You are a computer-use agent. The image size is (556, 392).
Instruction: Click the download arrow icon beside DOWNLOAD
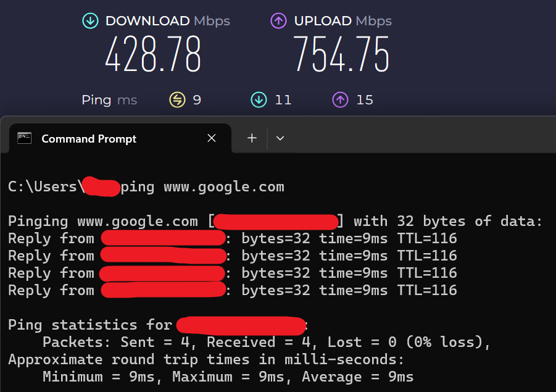click(x=91, y=21)
